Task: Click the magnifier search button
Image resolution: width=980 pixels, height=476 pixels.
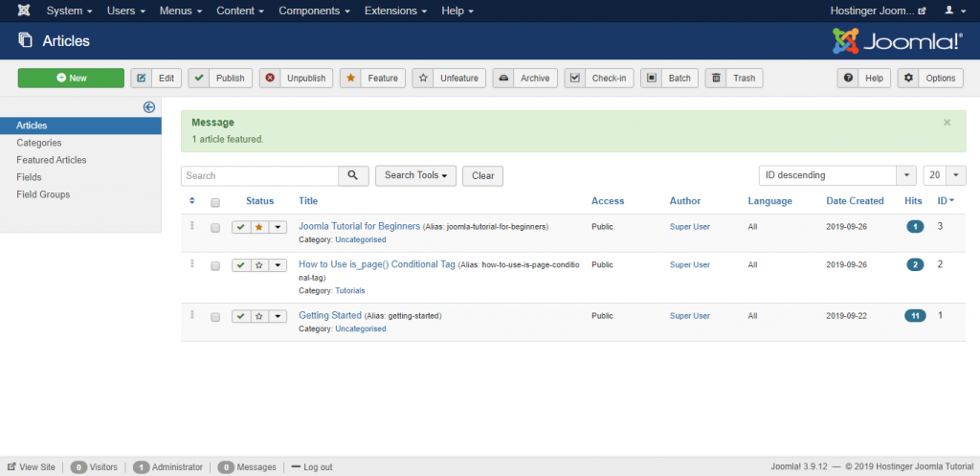Action: (353, 175)
